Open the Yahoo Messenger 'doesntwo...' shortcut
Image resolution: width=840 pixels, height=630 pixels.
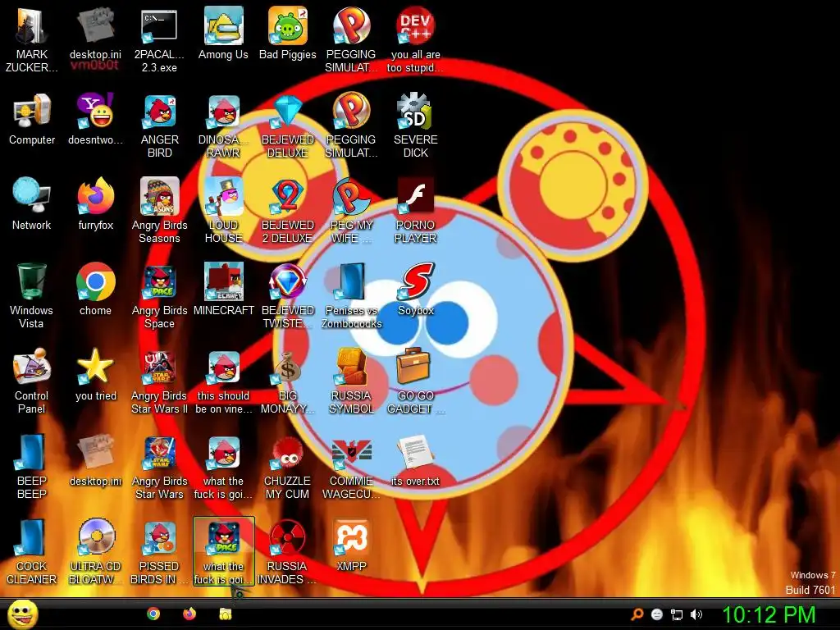coord(95,119)
